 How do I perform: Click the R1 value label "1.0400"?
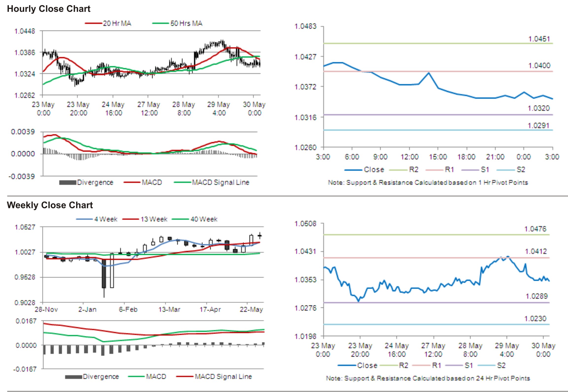pyautogui.click(x=539, y=66)
